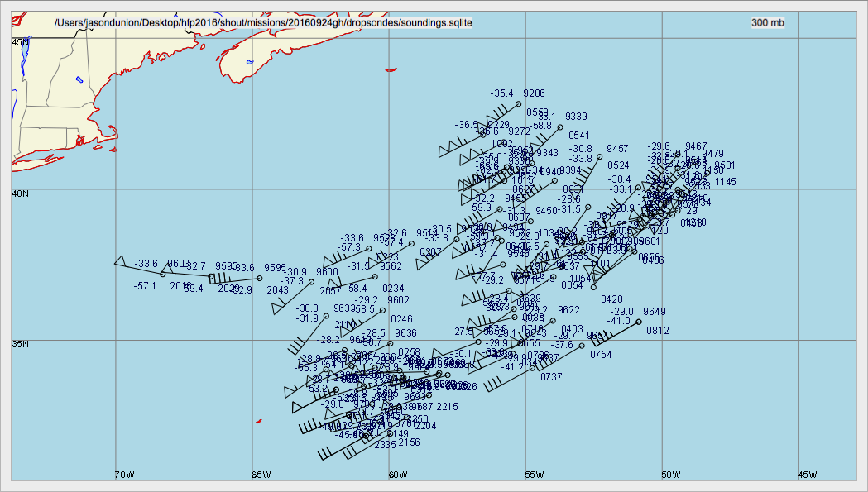
Task: Select the '0754' time label
Action: 602,355
